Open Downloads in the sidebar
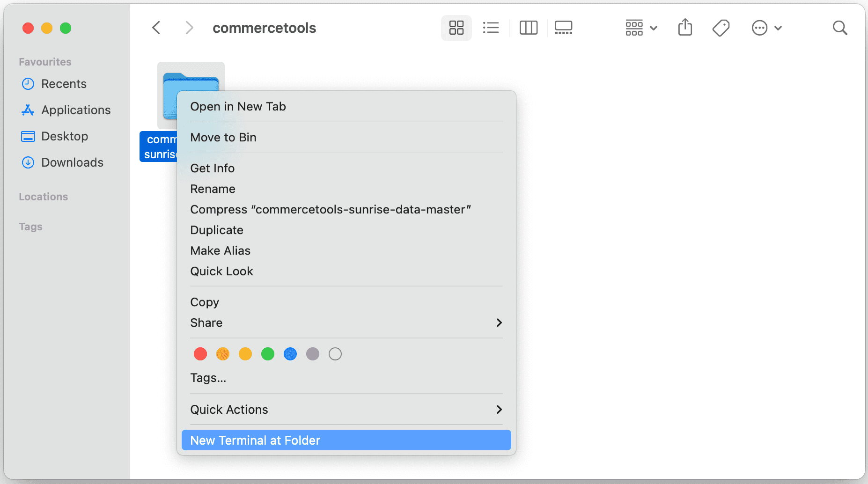This screenshot has height=484, width=868. coord(72,162)
